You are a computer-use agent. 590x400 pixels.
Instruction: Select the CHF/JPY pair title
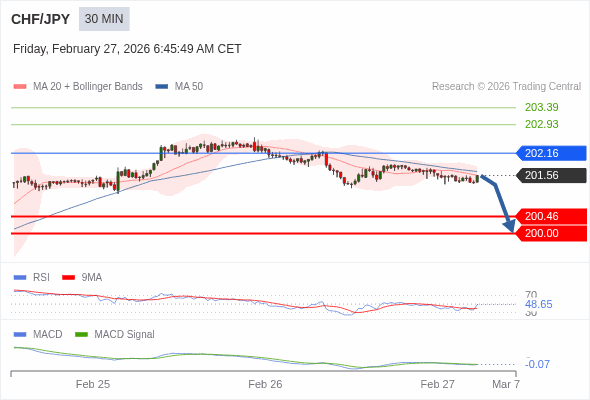[41, 19]
